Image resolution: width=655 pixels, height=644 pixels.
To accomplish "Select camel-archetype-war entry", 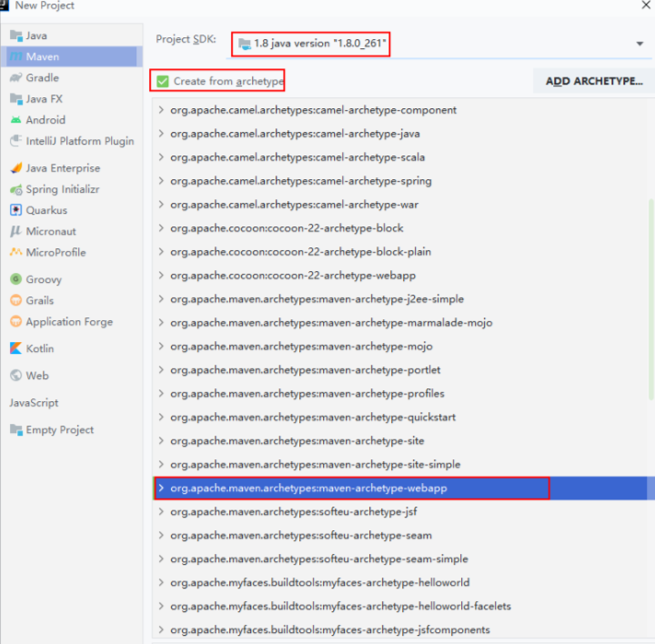I will 294,205.
